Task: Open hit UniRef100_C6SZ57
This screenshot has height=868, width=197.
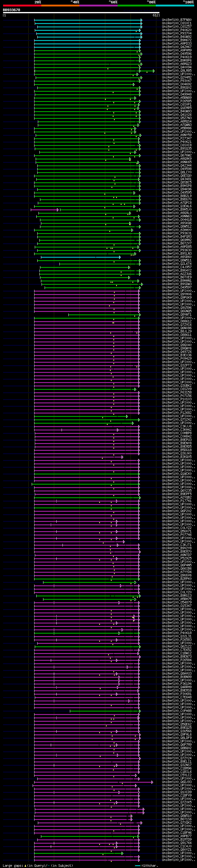Action: tap(177, 27)
